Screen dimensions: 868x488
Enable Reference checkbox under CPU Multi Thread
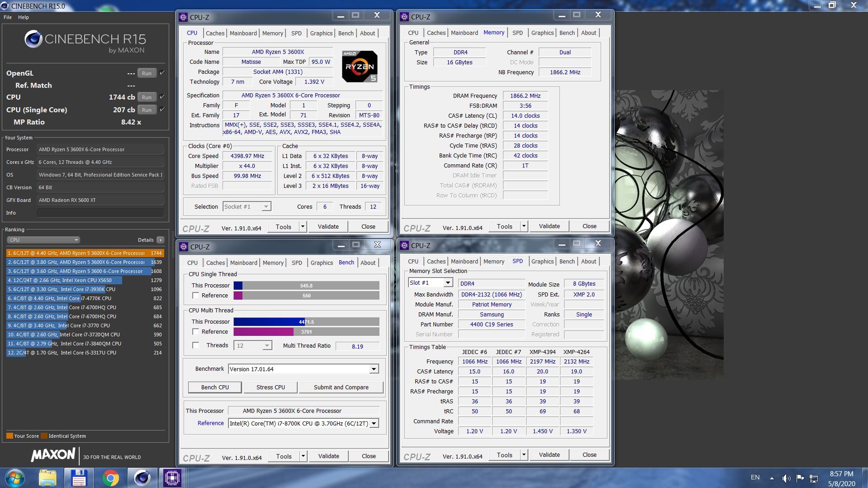coord(196,331)
